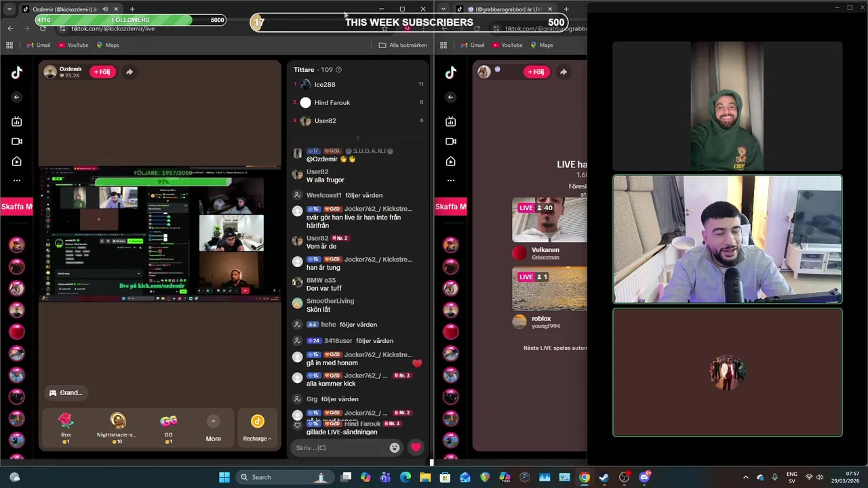Follow Ozdemir with the +Följ button
Screen dimensions: 868x488
(x=103, y=72)
